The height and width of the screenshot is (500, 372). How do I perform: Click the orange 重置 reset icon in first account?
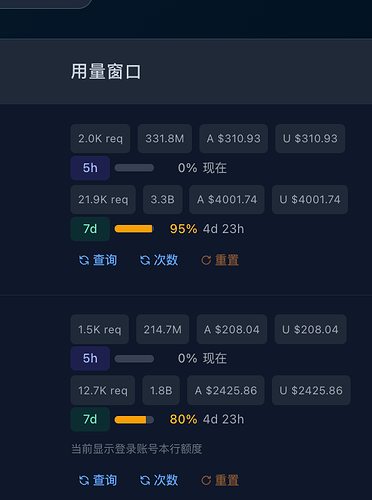[206, 260]
